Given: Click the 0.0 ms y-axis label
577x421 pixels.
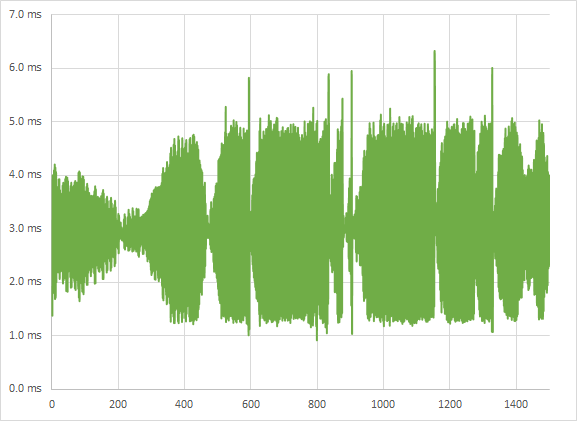Looking at the screenshot, I should click(25, 388).
